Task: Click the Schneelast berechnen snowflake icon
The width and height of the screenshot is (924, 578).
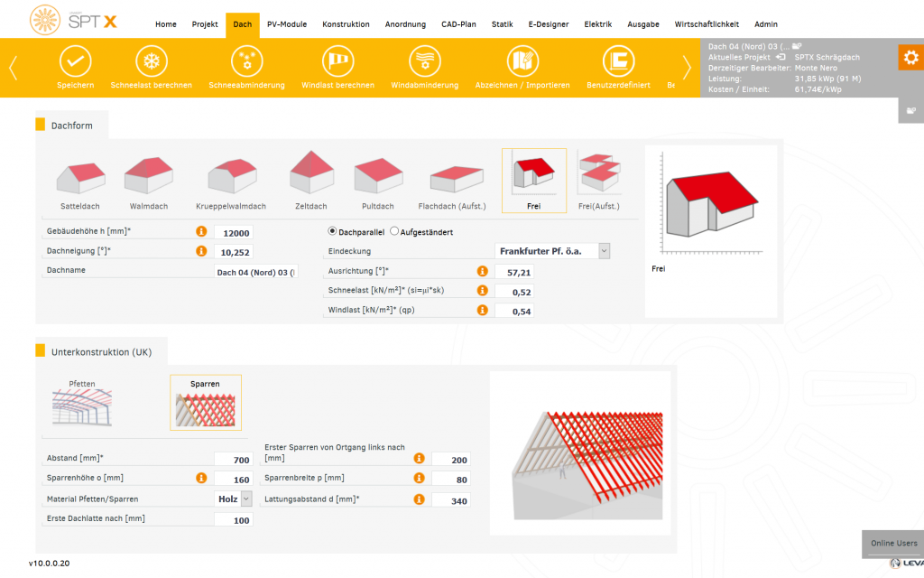Action: pos(151,61)
